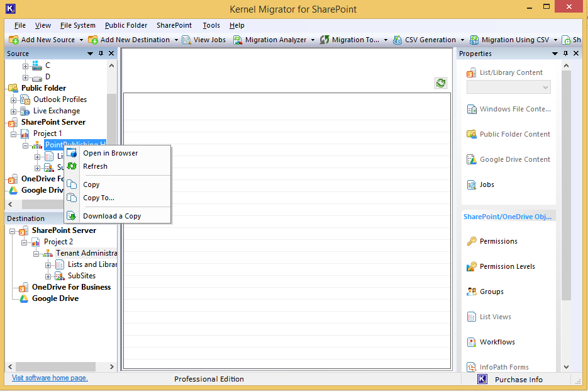Screen dimensions: 588x391
Task: Open the Public Folder menu
Action: click(x=126, y=25)
